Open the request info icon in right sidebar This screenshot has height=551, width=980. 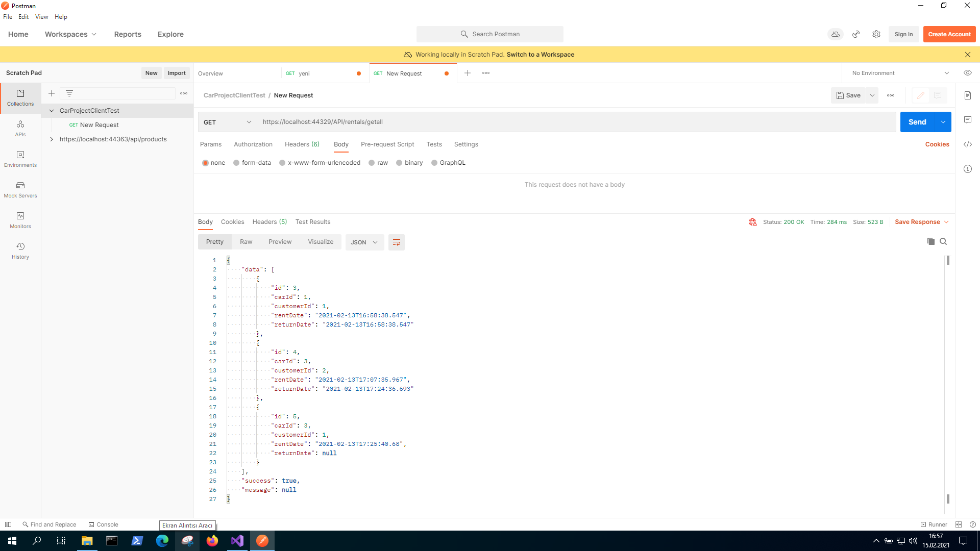click(x=968, y=169)
